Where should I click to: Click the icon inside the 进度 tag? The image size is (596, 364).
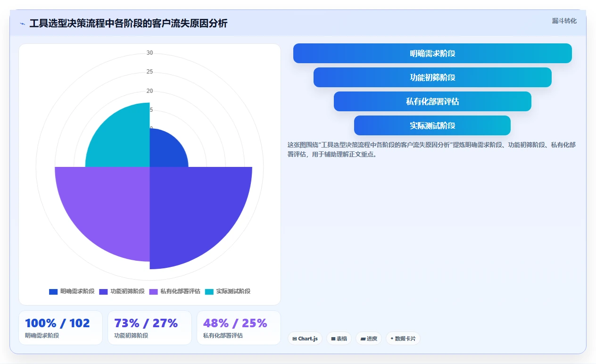click(x=363, y=339)
